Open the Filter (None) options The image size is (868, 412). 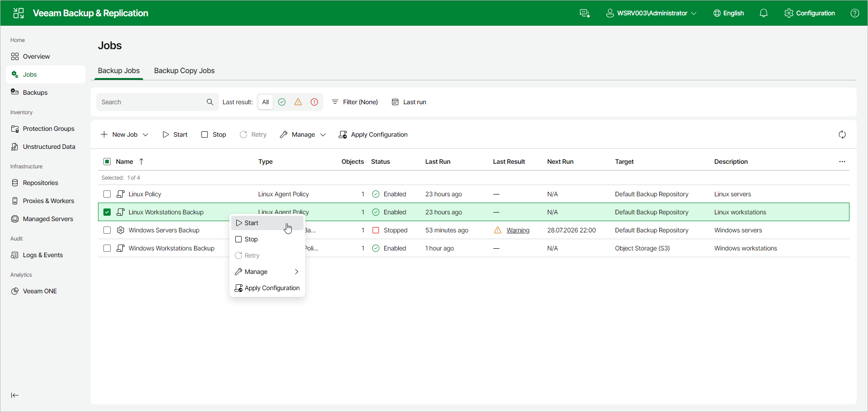click(x=355, y=102)
